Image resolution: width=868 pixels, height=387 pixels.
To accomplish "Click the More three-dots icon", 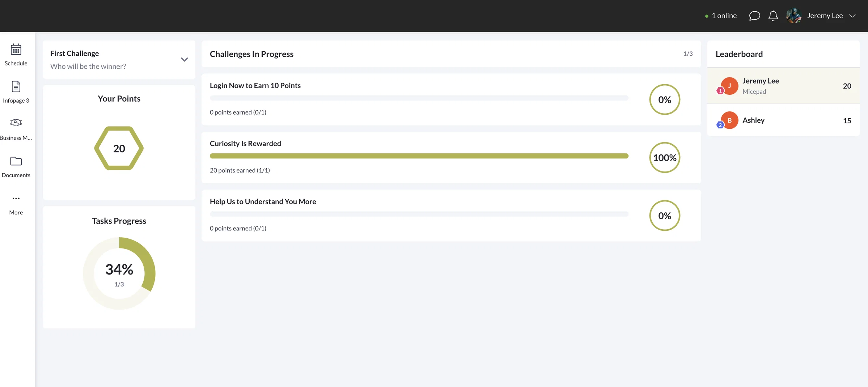I will [x=16, y=199].
